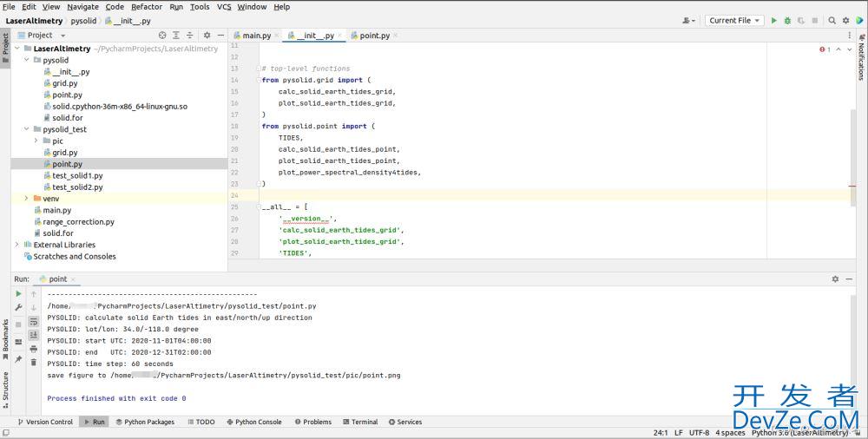Open the Navigate menu
868x439 pixels.
pos(82,7)
